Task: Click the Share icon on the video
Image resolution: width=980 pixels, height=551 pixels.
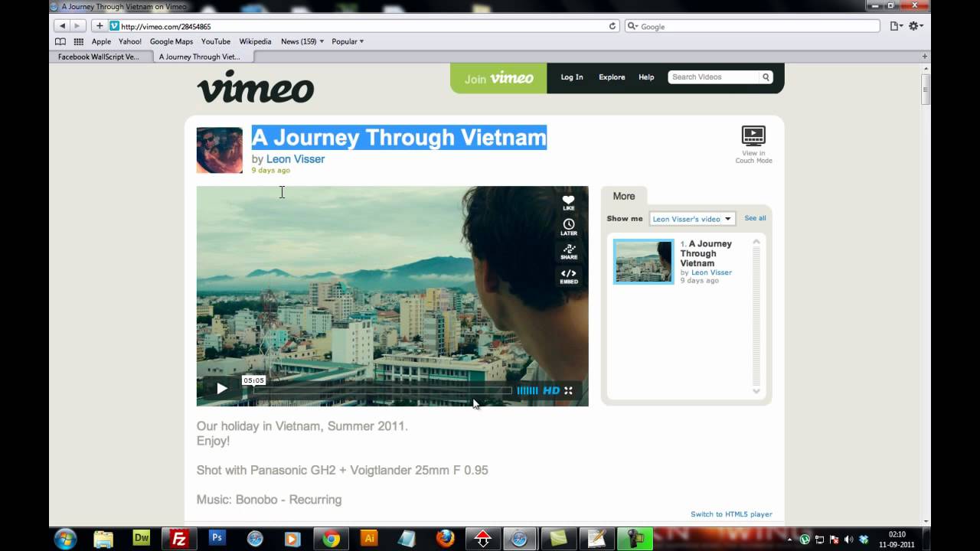Action: point(568,251)
